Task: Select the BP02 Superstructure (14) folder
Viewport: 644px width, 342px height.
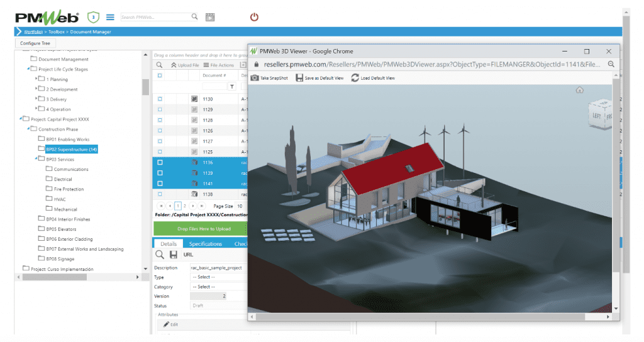Action: pyautogui.click(x=71, y=150)
